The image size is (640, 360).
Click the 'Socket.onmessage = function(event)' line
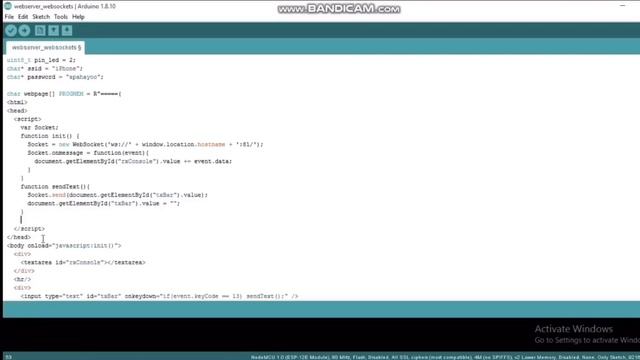point(88,153)
